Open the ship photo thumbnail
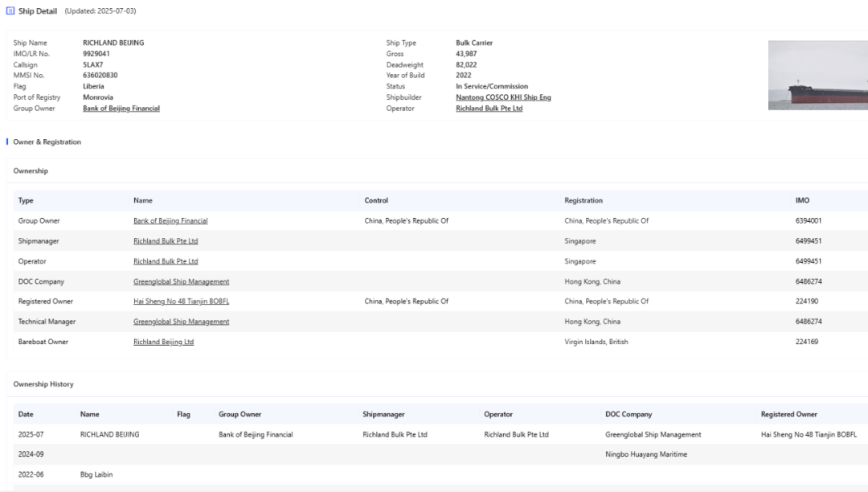Screen dimensions: 868x492 coord(817,76)
